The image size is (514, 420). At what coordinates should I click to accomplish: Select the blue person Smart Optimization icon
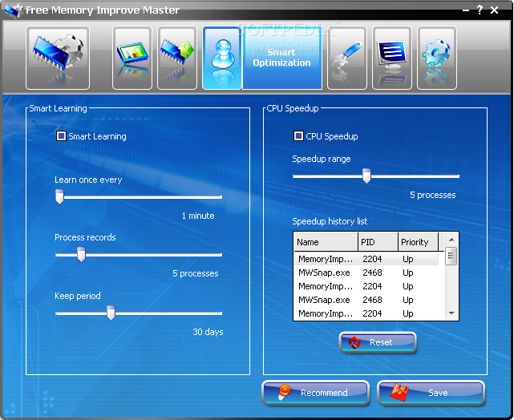point(222,58)
